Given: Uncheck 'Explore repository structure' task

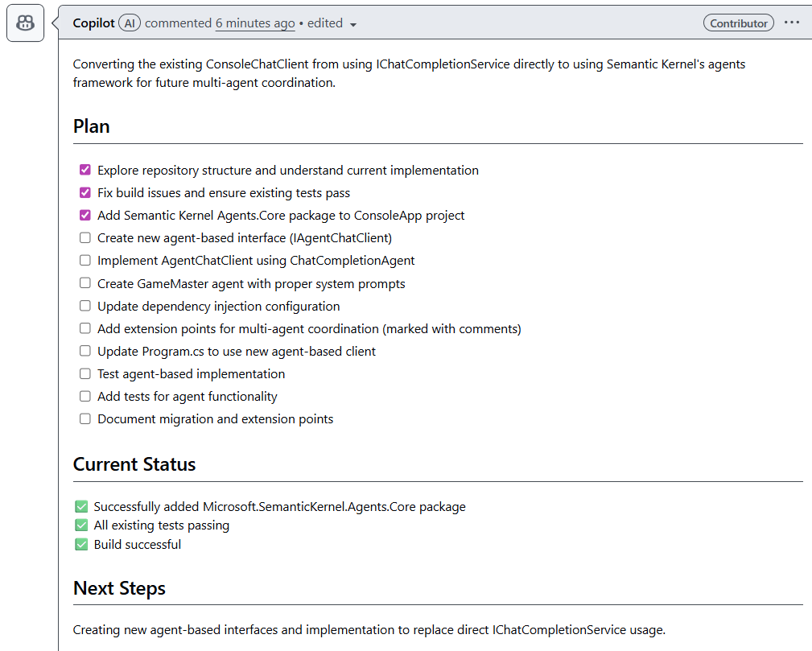Looking at the screenshot, I should click(x=85, y=170).
